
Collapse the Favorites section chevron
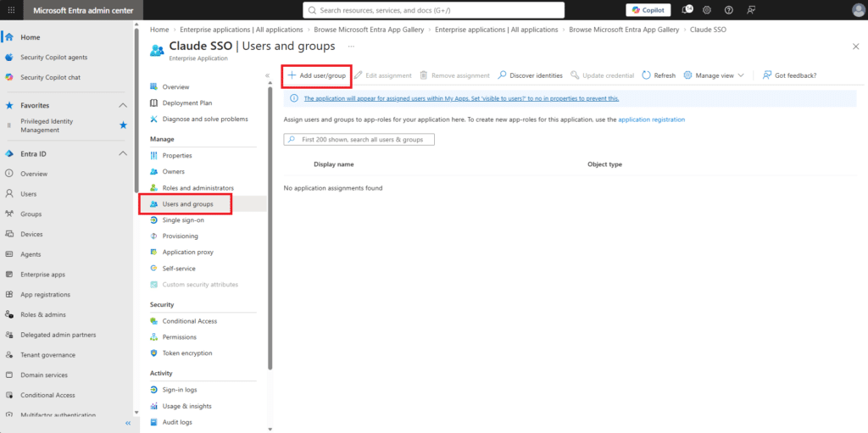[123, 105]
